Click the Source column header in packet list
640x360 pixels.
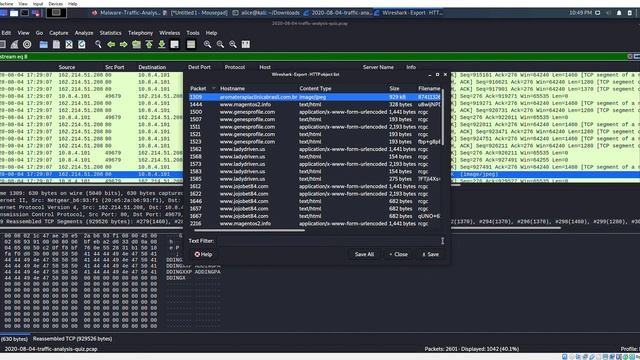pos(67,67)
